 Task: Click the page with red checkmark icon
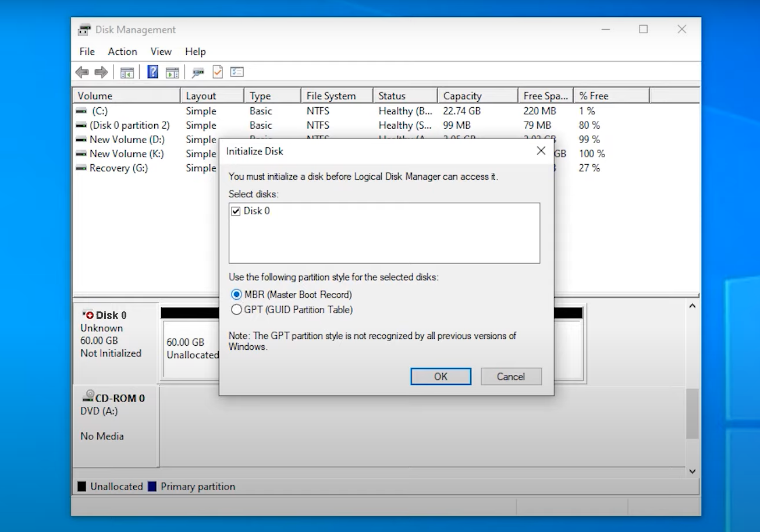218,72
